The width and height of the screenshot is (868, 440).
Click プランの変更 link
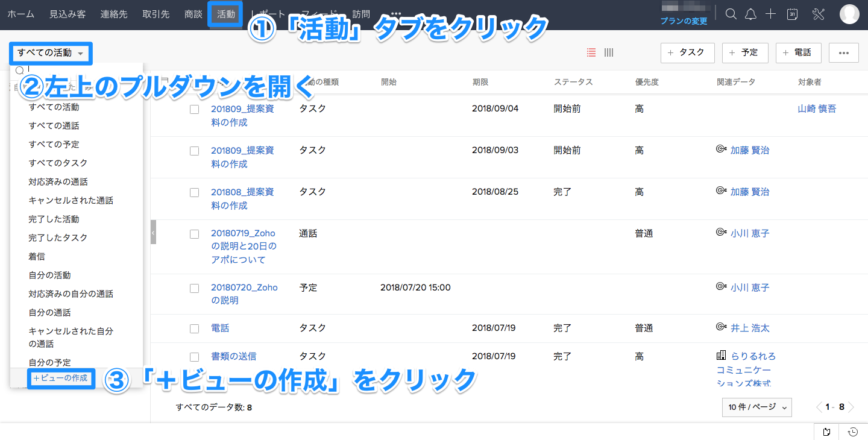684,21
